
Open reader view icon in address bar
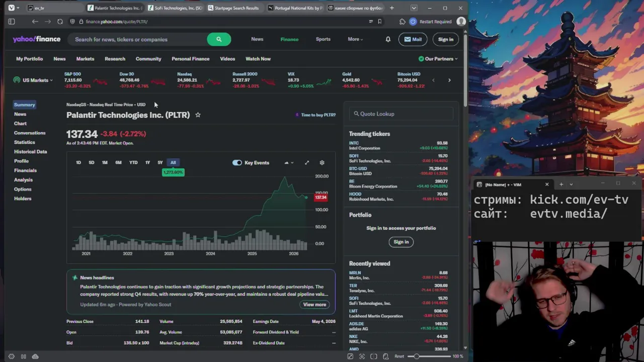[371, 22]
